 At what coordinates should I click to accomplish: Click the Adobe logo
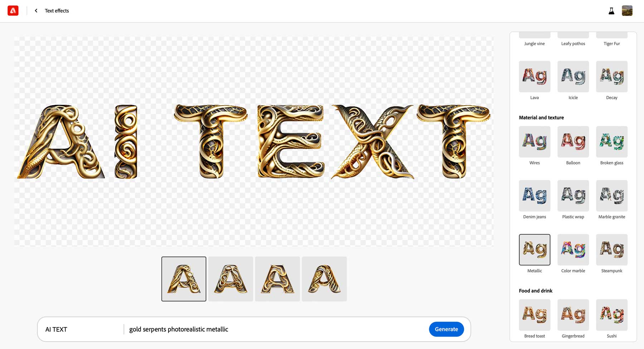[13, 10]
